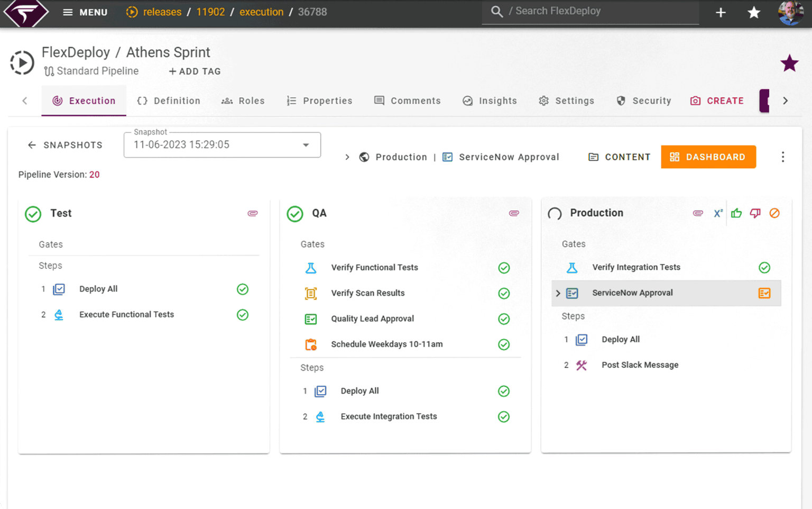Viewport: 812px width, 509px height.
Task: Open the Properties tab
Action: click(319, 101)
